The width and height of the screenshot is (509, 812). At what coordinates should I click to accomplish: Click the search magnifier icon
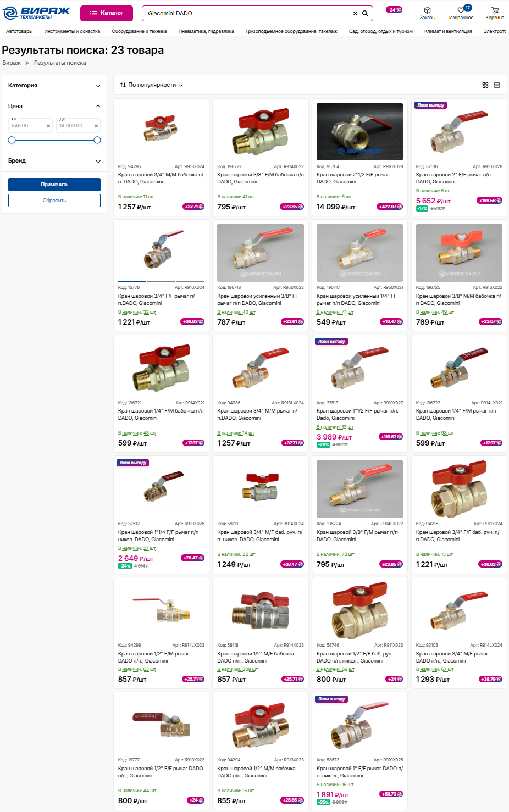coord(365,13)
